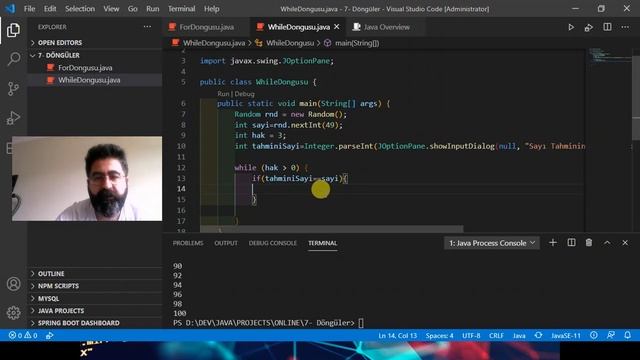Open the Edit menu
Screen dimensions: 640x360
click(x=50, y=9)
